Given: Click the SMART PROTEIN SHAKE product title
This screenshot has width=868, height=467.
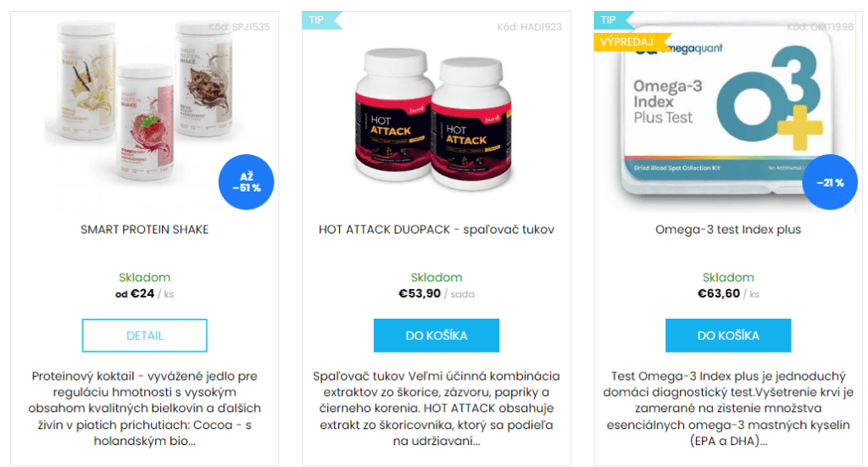Looking at the screenshot, I should [x=144, y=230].
